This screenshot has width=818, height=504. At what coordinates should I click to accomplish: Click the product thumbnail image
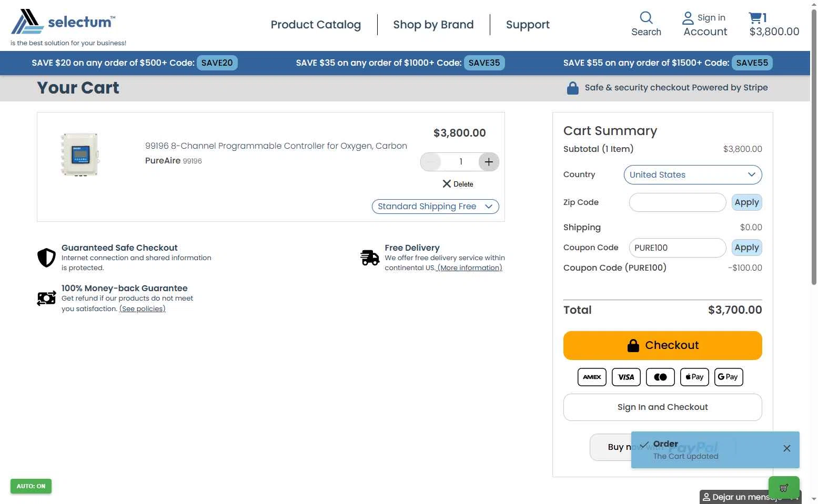pos(80,155)
